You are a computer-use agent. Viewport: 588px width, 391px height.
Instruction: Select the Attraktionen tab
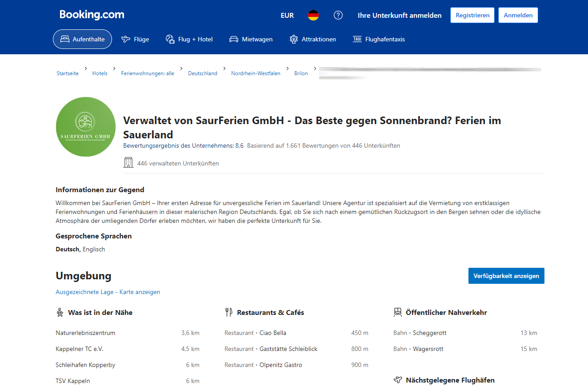coord(312,39)
